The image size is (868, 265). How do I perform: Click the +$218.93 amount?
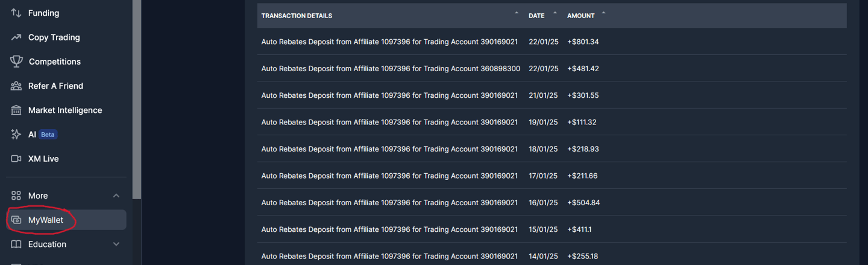point(583,149)
